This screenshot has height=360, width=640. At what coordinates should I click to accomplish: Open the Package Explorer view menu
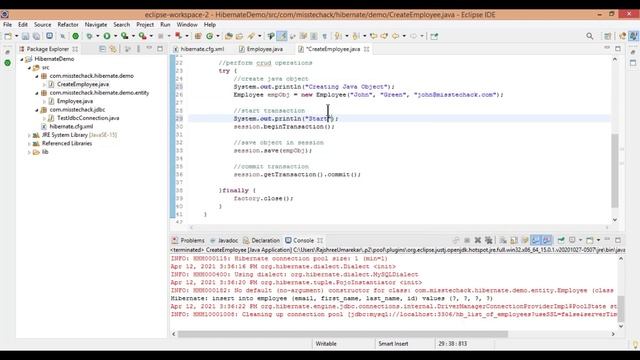coord(138,49)
